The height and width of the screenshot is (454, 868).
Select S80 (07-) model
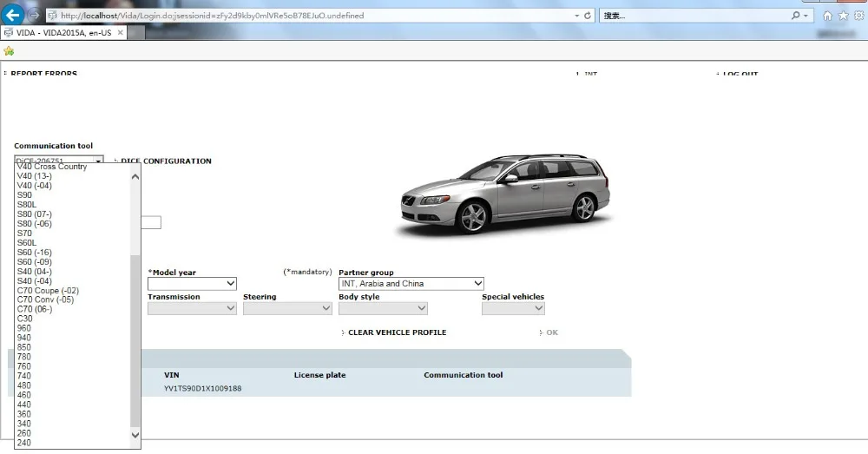(x=35, y=214)
